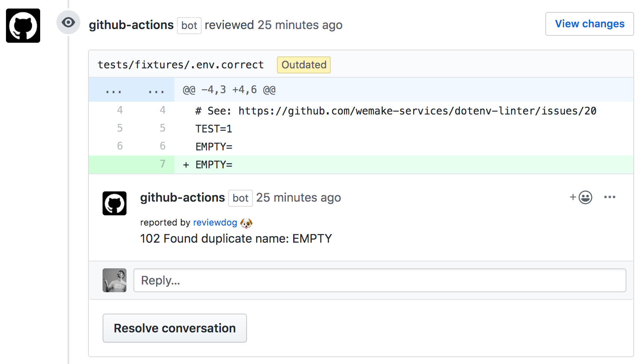Open tests/fixtures/.env.correct file path

pyautogui.click(x=180, y=65)
